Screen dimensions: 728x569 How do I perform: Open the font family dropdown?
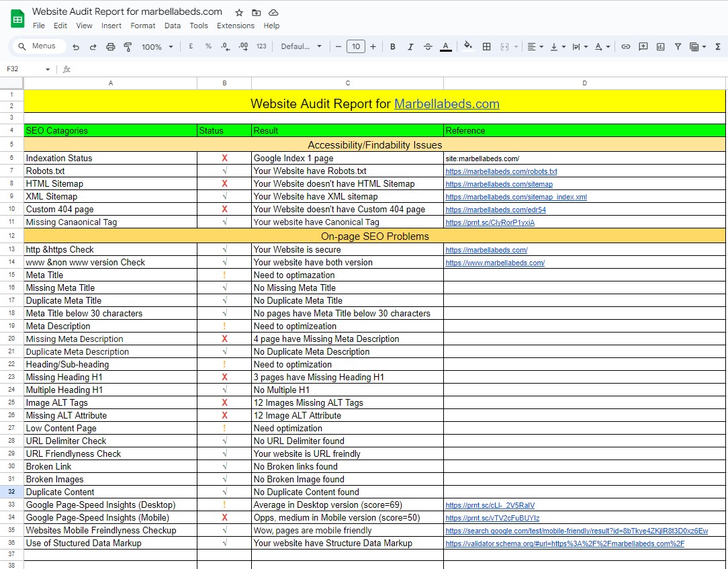click(x=301, y=47)
